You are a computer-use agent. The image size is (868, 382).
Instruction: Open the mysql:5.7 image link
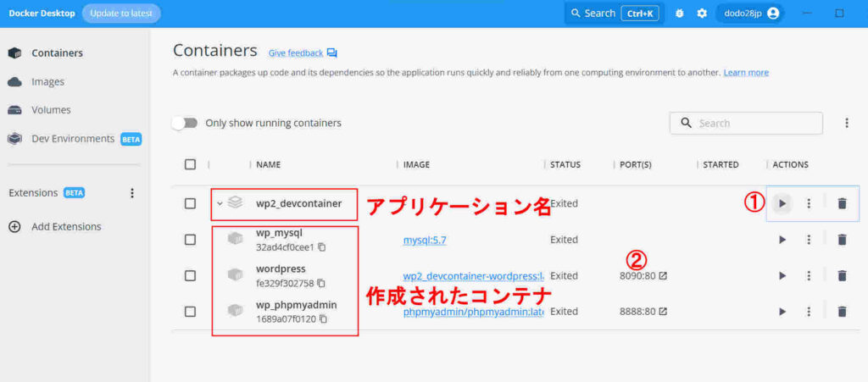pyautogui.click(x=425, y=240)
